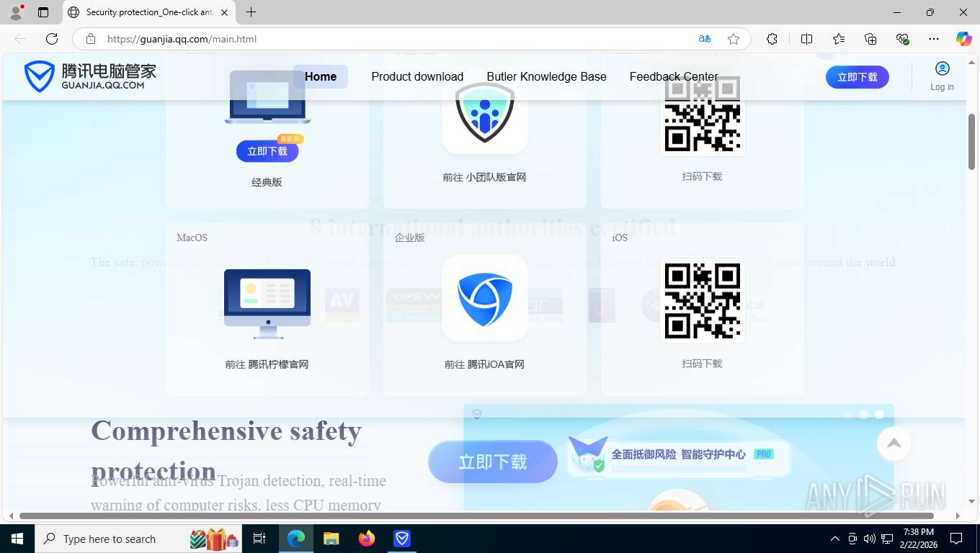Viewport: 980px width, 553px height.
Task: Open a new tab with the plus button
Action: point(251,12)
